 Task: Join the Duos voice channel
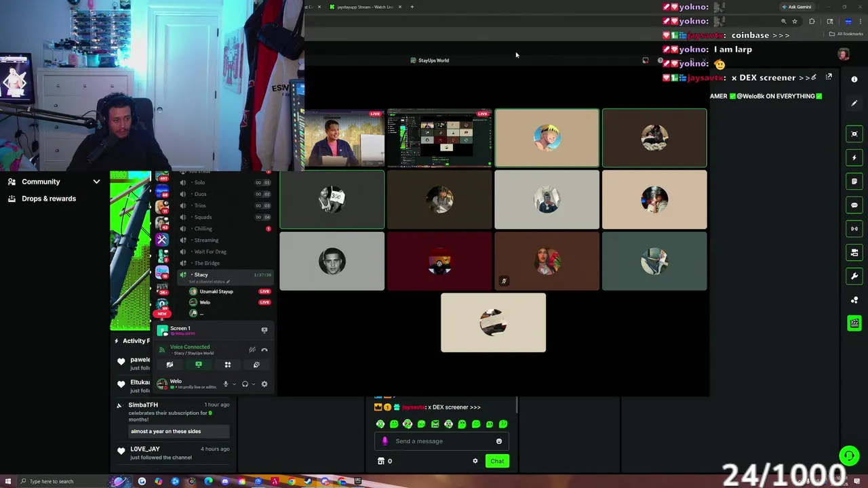[x=225, y=194]
